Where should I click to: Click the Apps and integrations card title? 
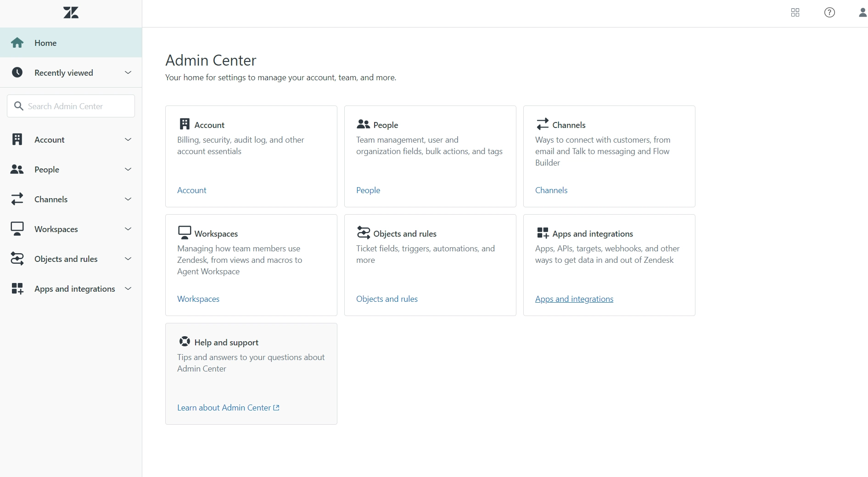click(593, 233)
